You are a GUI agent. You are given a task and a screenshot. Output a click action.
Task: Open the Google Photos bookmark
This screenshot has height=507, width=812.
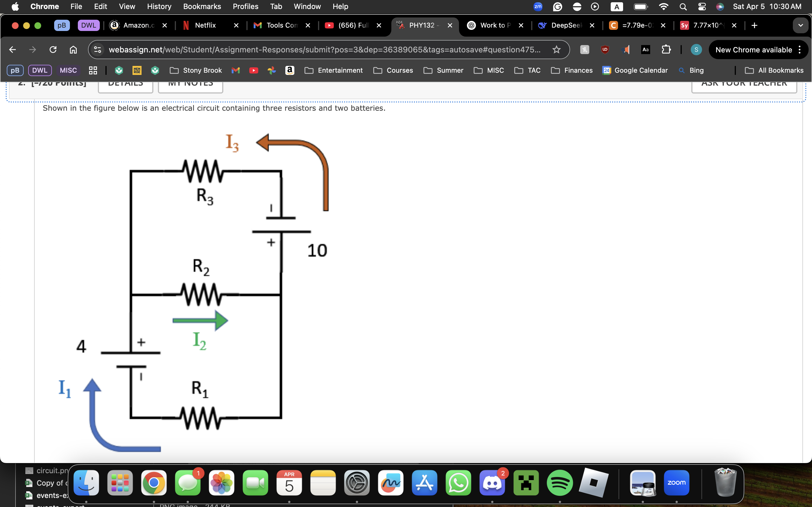coord(272,70)
